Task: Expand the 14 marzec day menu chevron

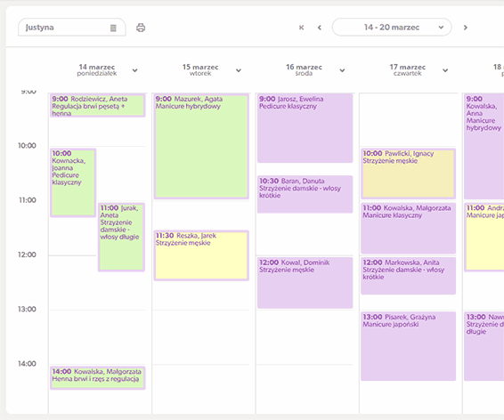Action: [x=135, y=70]
